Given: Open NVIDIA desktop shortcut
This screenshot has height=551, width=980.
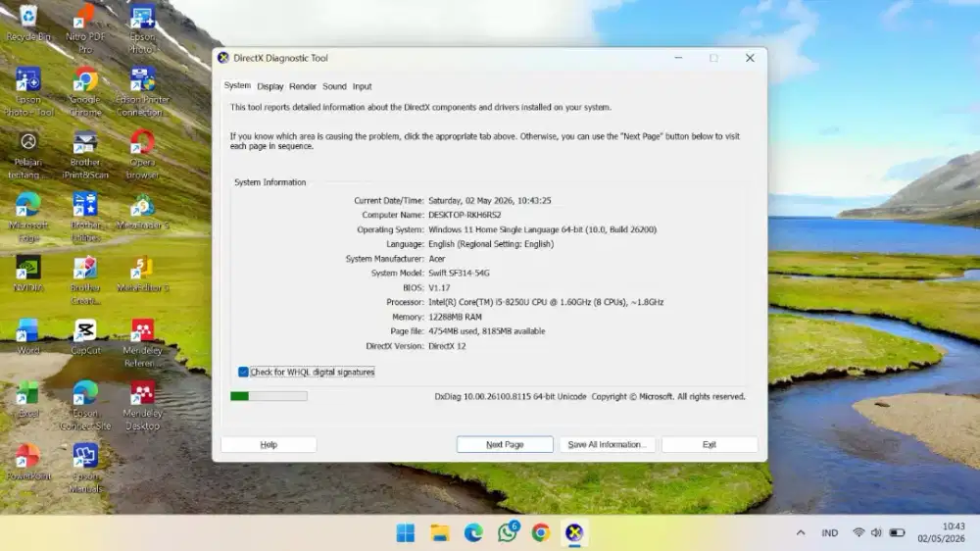Looking at the screenshot, I should [28, 274].
